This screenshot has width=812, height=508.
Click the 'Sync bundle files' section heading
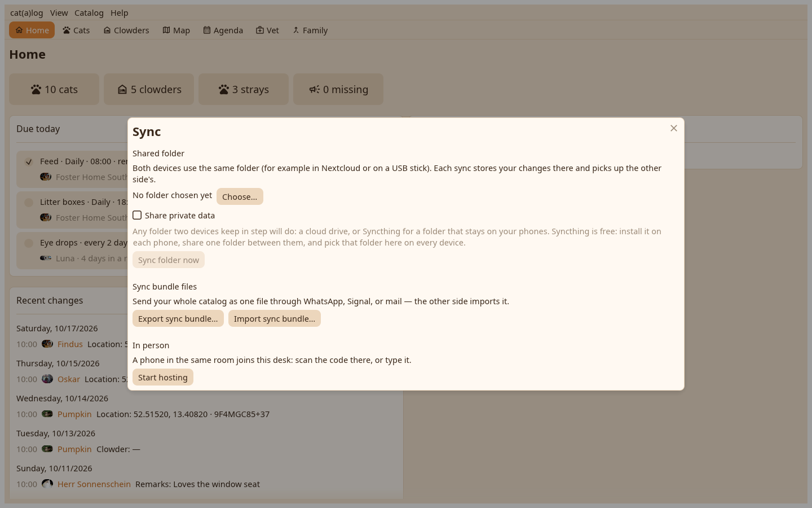(x=165, y=286)
